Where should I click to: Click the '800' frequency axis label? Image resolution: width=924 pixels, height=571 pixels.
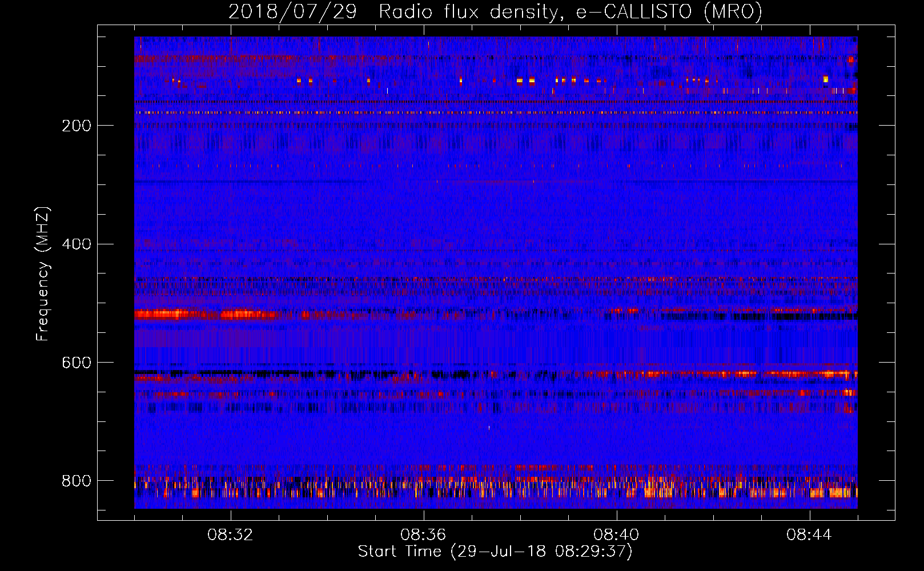(x=77, y=481)
